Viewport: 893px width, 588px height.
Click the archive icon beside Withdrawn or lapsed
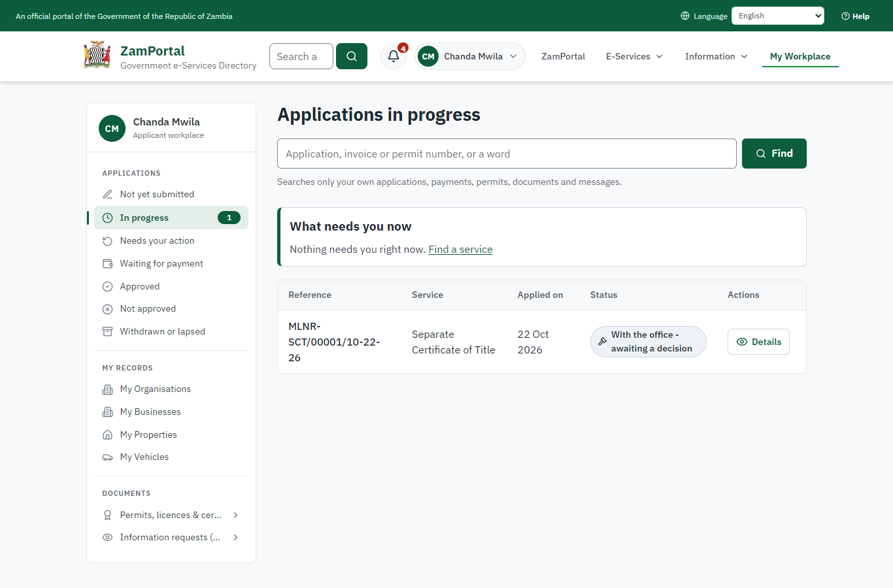108,331
